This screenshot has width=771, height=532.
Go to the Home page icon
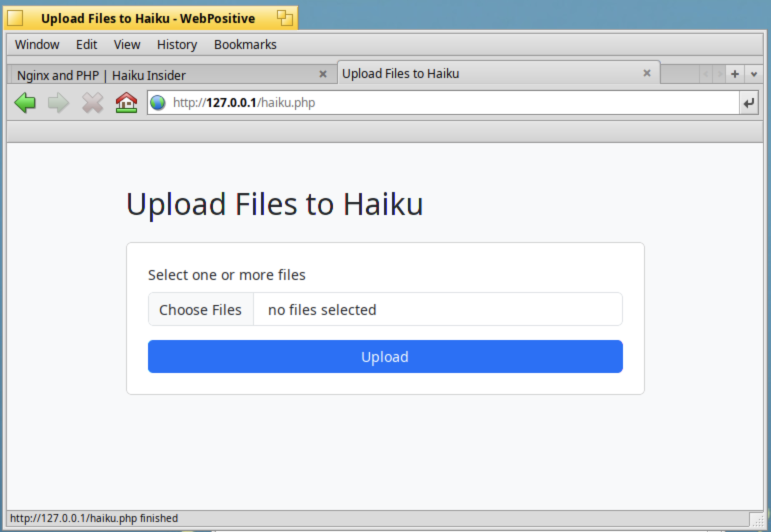126,103
